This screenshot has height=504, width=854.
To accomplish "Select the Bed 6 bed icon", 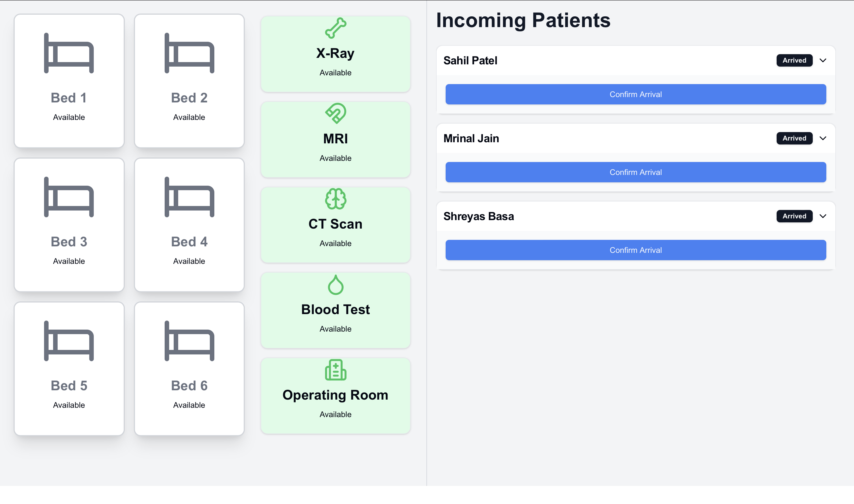I will [x=189, y=341].
